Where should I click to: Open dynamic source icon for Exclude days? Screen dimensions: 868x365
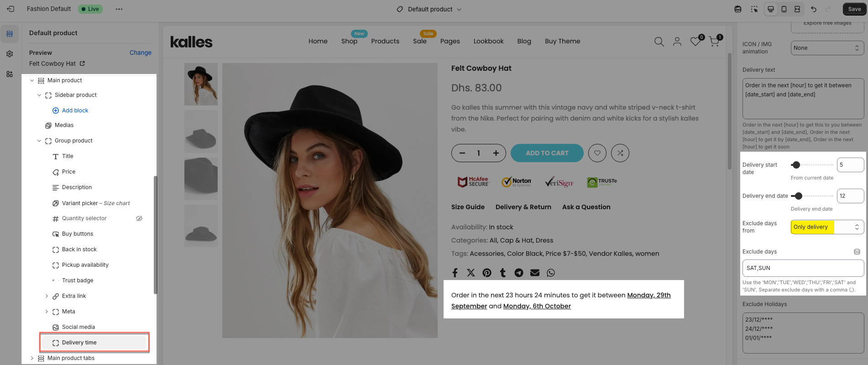coord(857,252)
